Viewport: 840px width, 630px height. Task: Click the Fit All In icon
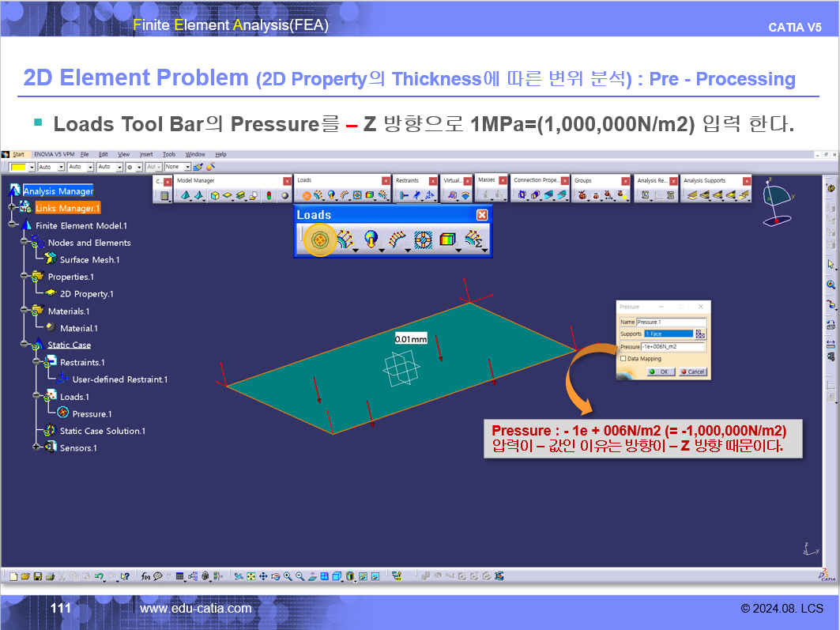tap(250, 577)
